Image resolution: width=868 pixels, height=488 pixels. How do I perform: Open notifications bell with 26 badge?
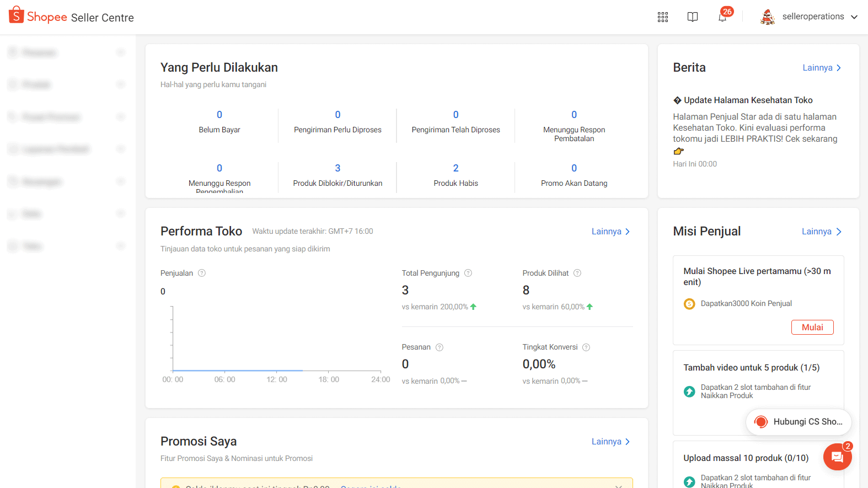[722, 17]
